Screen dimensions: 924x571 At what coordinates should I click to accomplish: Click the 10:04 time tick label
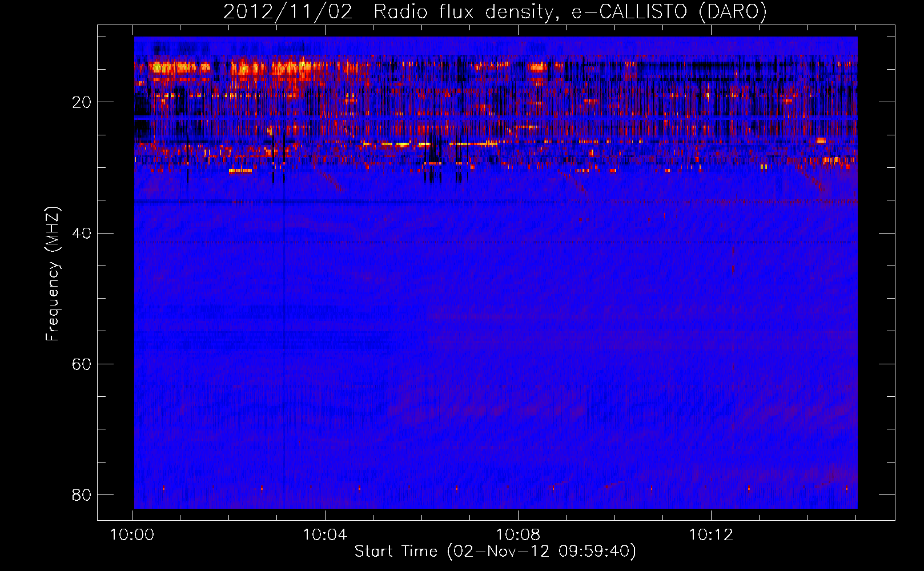pyautogui.click(x=325, y=535)
